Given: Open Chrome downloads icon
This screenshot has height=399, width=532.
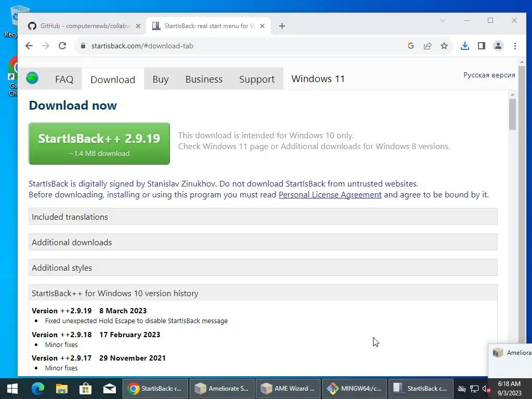Looking at the screenshot, I should pyautogui.click(x=465, y=46).
